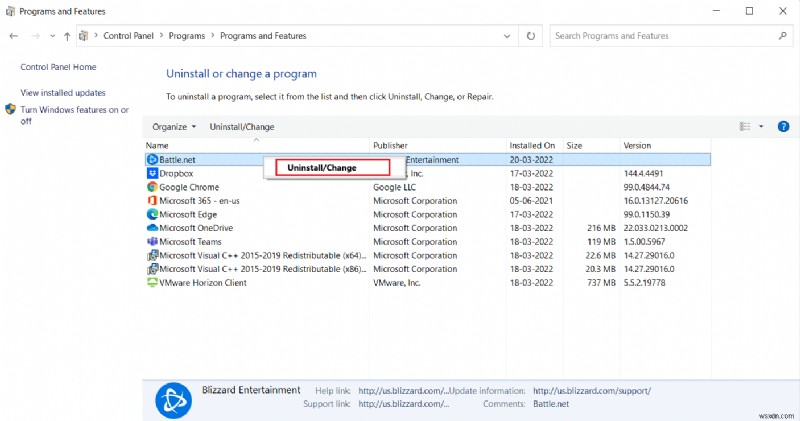The height and width of the screenshot is (421, 800).
Task: Select the VMware Horizon Client entry
Action: (203, 283)
